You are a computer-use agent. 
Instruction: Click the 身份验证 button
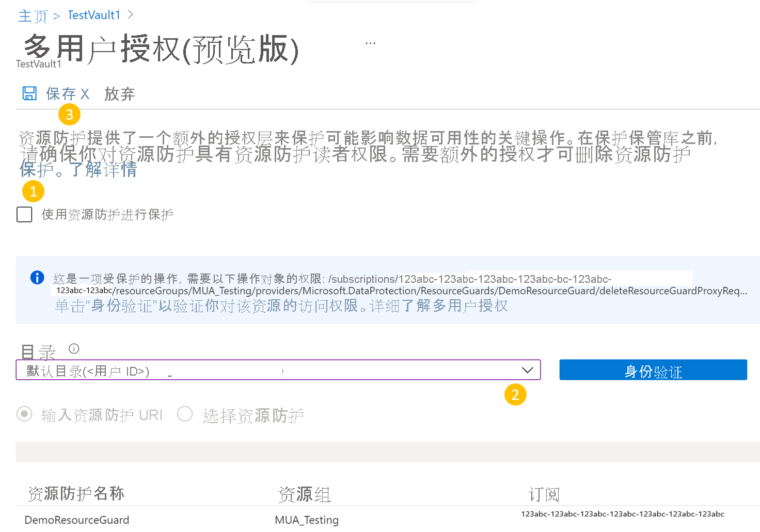[653, 369]
